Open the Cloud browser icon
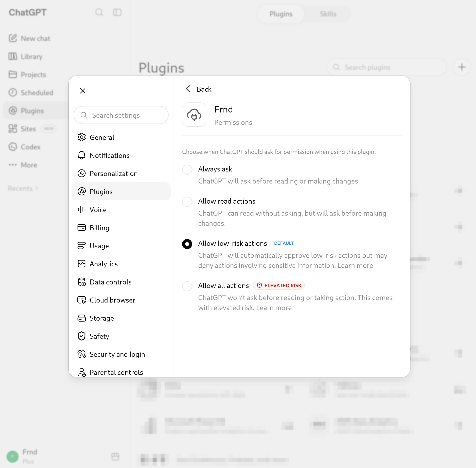This screenshot has height=468, width=476. point(82,300)
